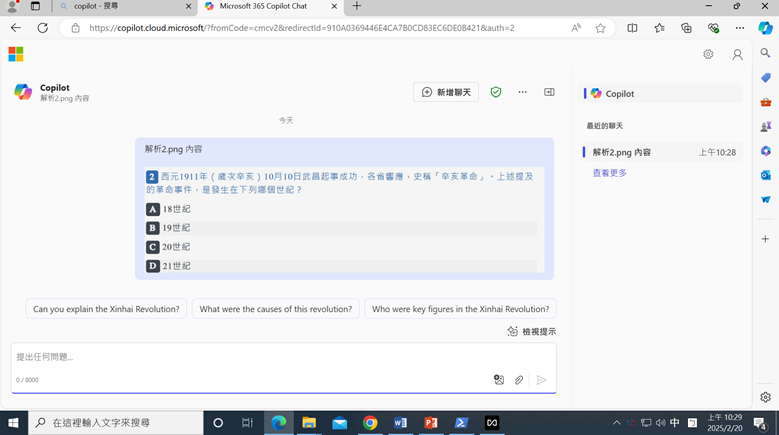Open the collections icon
Viewport: 779px width, 435px height.
point(686,28)
